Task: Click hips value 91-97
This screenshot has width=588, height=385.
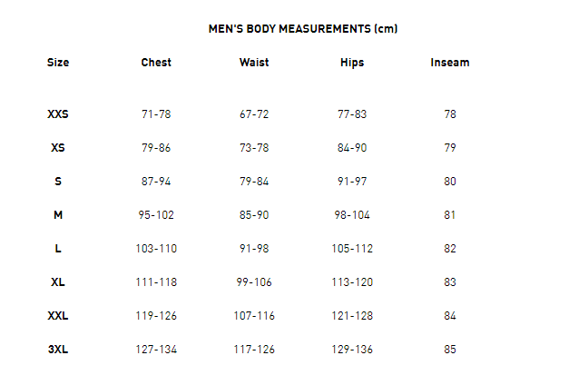Action: click(352, 182)
